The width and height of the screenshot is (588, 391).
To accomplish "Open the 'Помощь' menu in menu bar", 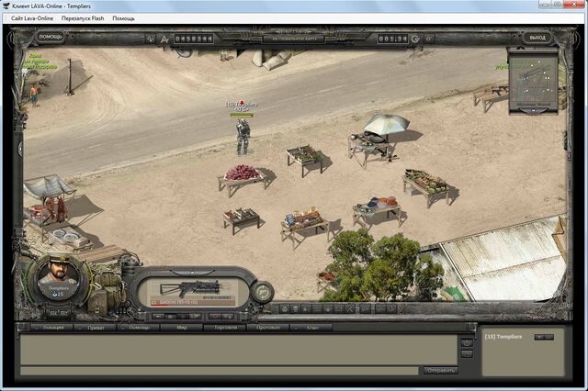I will [x=123, y=18].
